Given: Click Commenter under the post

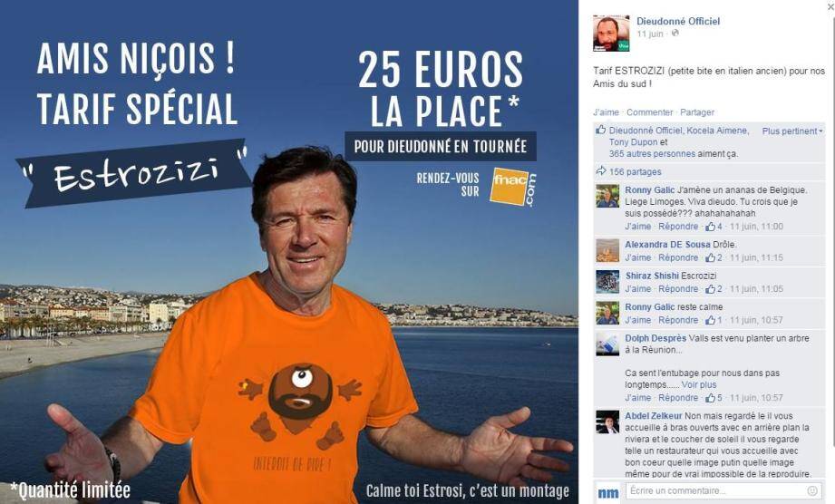Looking at the screenshot, I should [x=650, y=112].
